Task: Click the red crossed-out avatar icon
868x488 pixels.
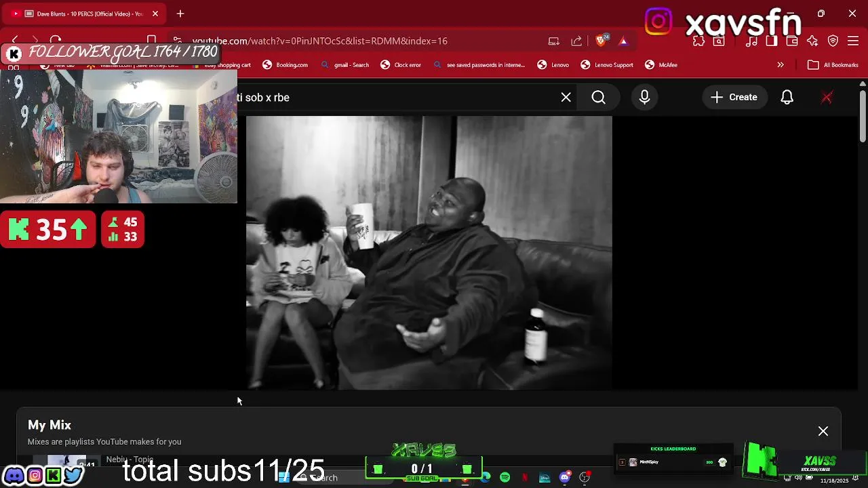Action: tap(827, 98)
